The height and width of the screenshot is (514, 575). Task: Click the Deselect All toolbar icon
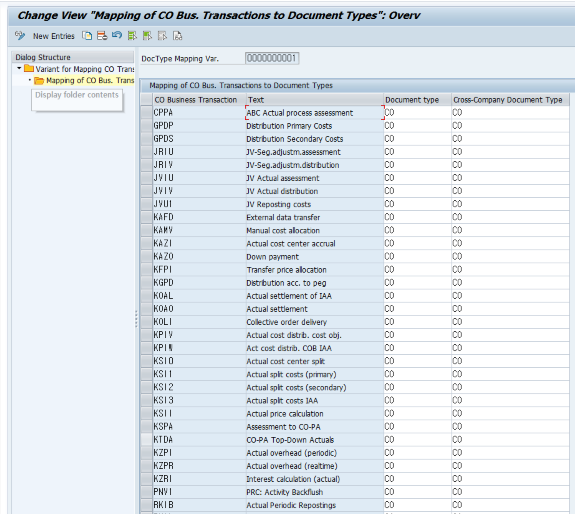(162, 36)
